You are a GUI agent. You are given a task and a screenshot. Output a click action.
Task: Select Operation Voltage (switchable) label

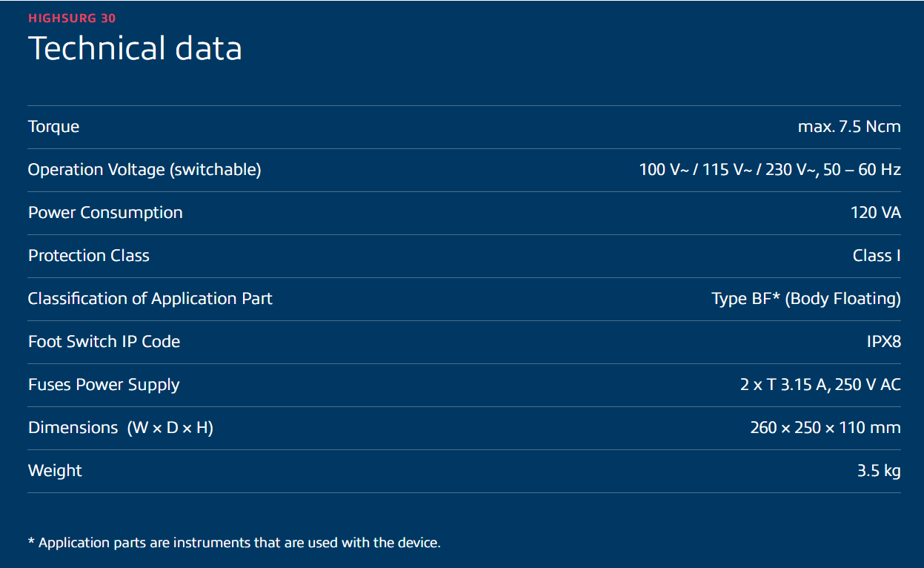(144, 170)
